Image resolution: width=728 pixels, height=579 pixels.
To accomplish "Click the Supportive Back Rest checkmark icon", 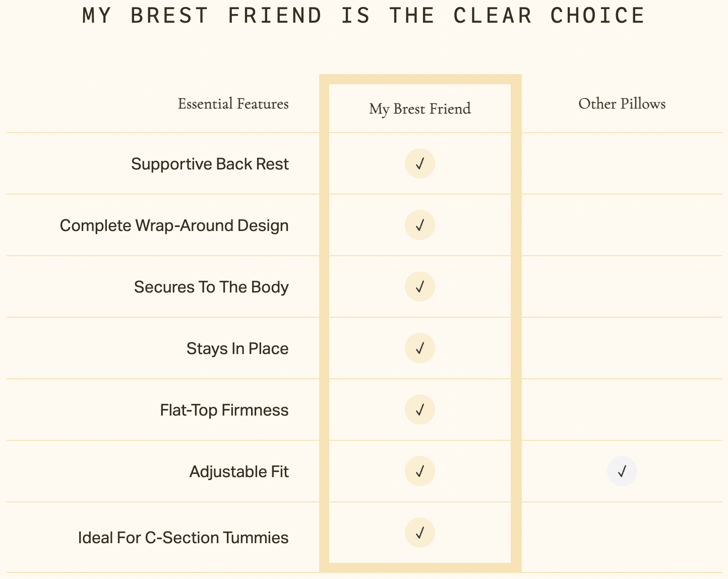I will [x=420, y=164].
